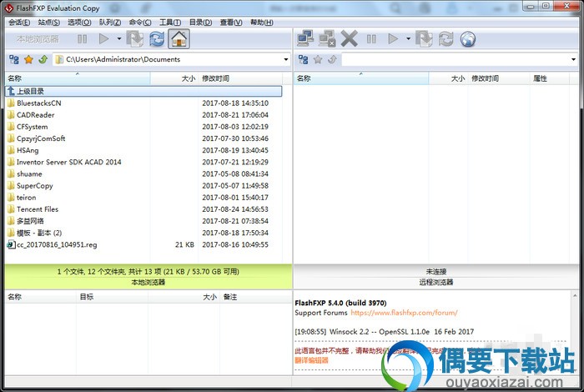This screenshot has width=584, height=392.
Task: Go up one level with green arrow icon
Action: [x=43, y=59]
